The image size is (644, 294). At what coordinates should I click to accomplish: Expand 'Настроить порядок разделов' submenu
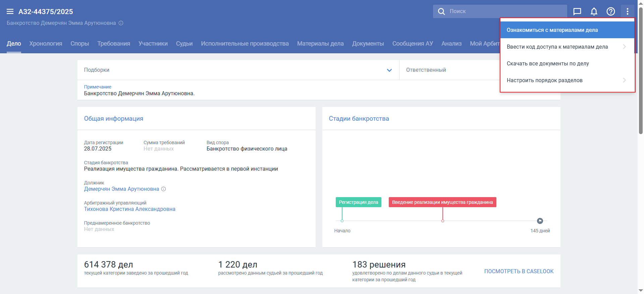[624, 80]
